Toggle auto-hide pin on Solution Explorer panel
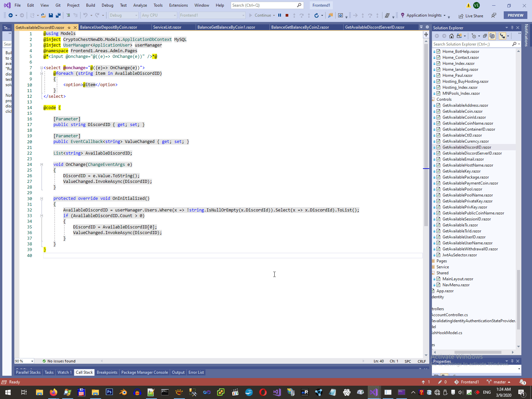 [512, 28]
